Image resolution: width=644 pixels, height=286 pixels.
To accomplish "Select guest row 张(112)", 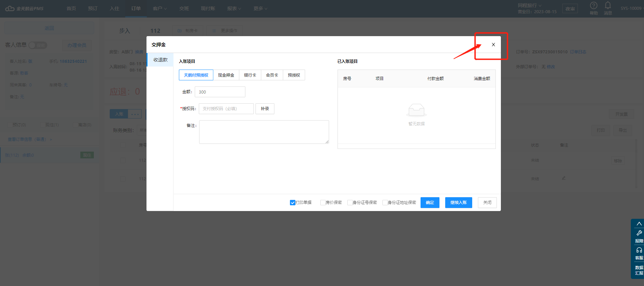I will [50, 155].
